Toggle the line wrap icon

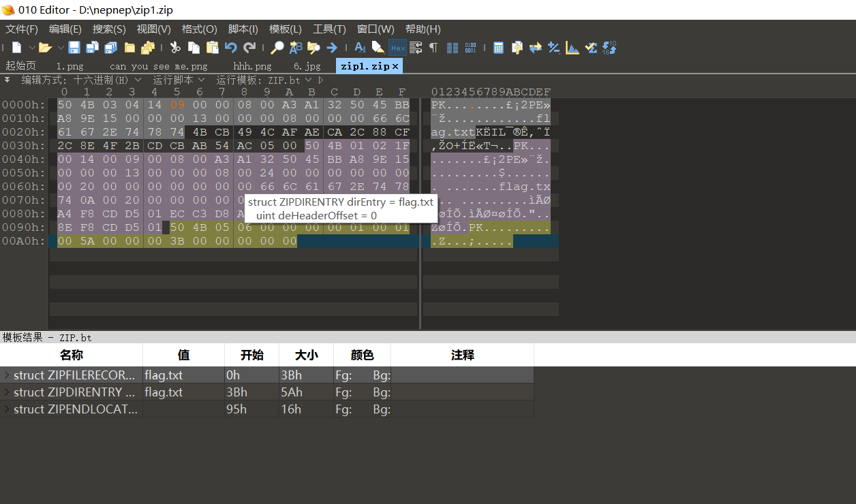[415, 48]
